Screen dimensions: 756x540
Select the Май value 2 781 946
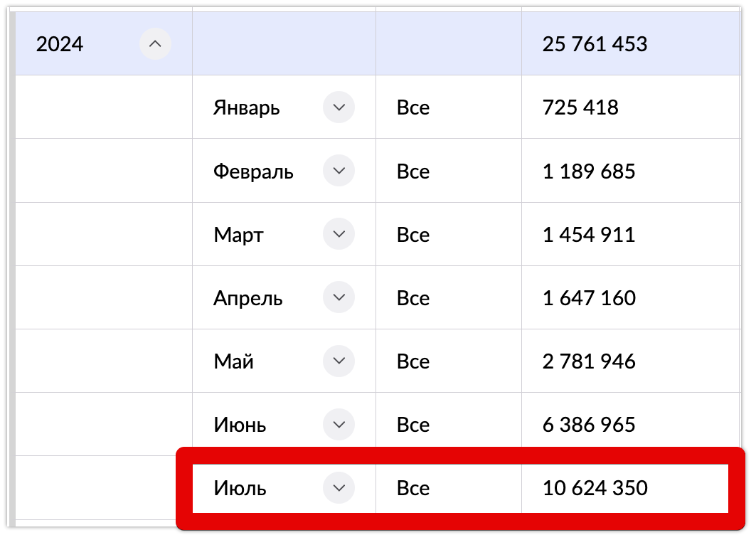(x=589, y=361)
